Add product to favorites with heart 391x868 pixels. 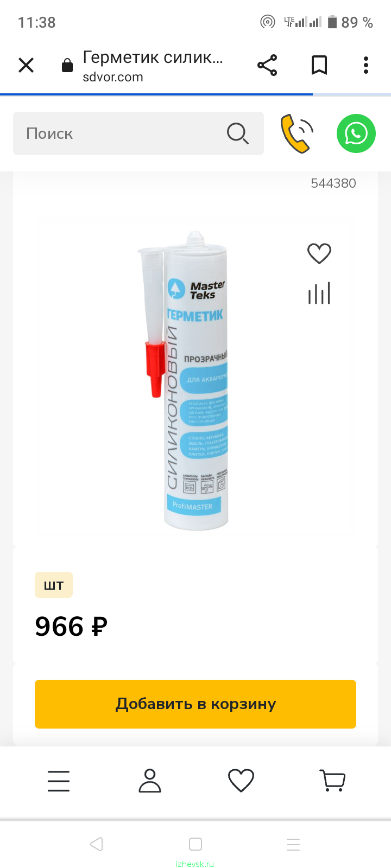[319, 253]
